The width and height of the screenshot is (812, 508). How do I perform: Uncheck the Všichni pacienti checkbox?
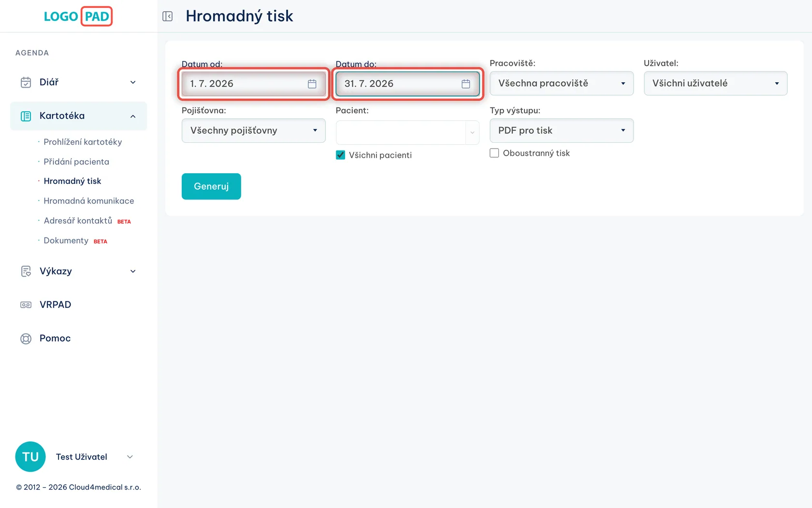click(x=341, y=155)
